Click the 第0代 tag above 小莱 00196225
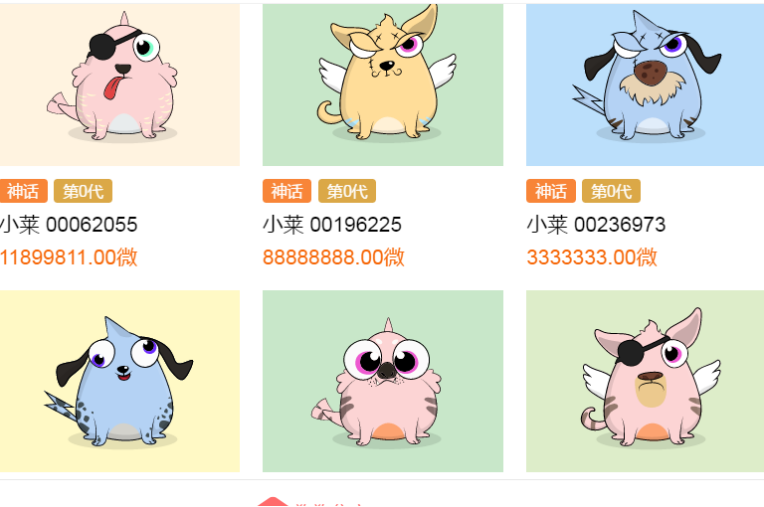The width and height of the screenshot is (764, 507). [347, 191]
